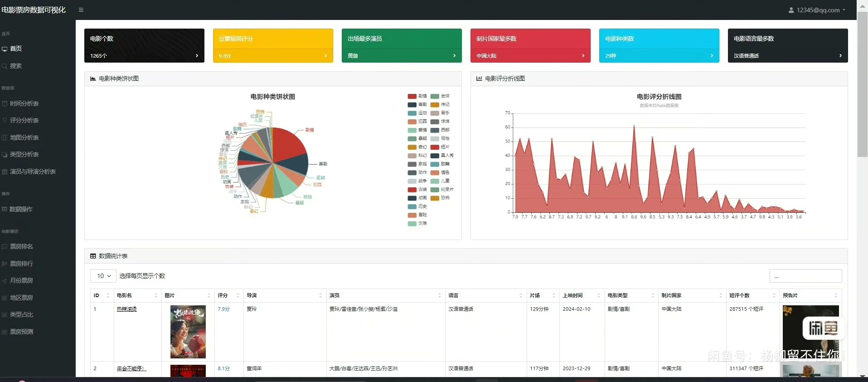
Task: Toggle the 运动 legend entry
Action: (x=417, y=113)
